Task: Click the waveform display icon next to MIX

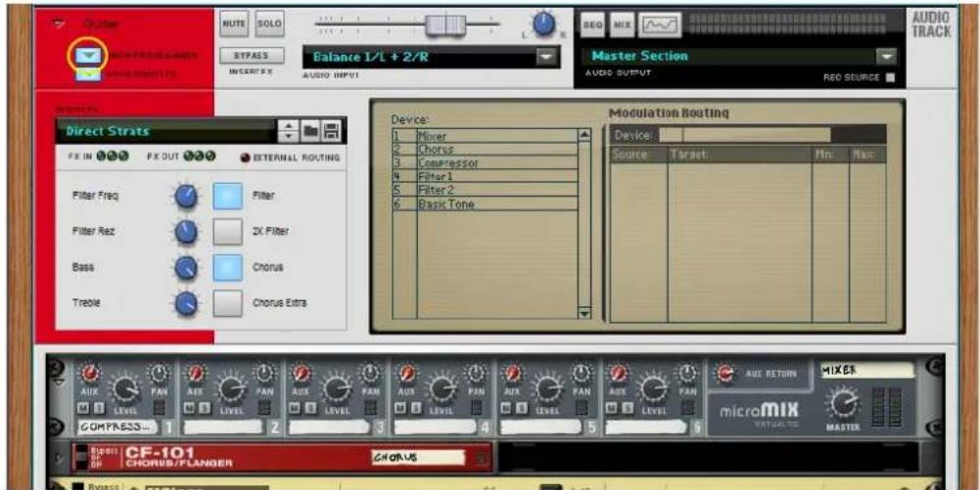Action: [x=659, y=25]
